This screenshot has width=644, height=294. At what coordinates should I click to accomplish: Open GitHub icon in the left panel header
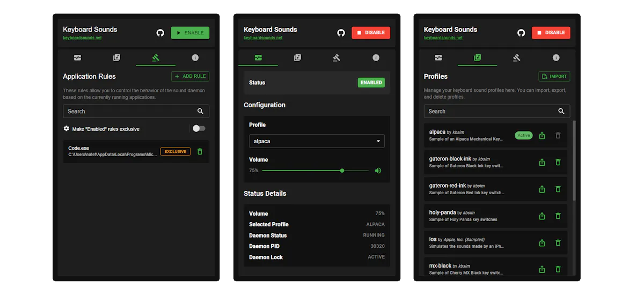click(x=160, y=33)
